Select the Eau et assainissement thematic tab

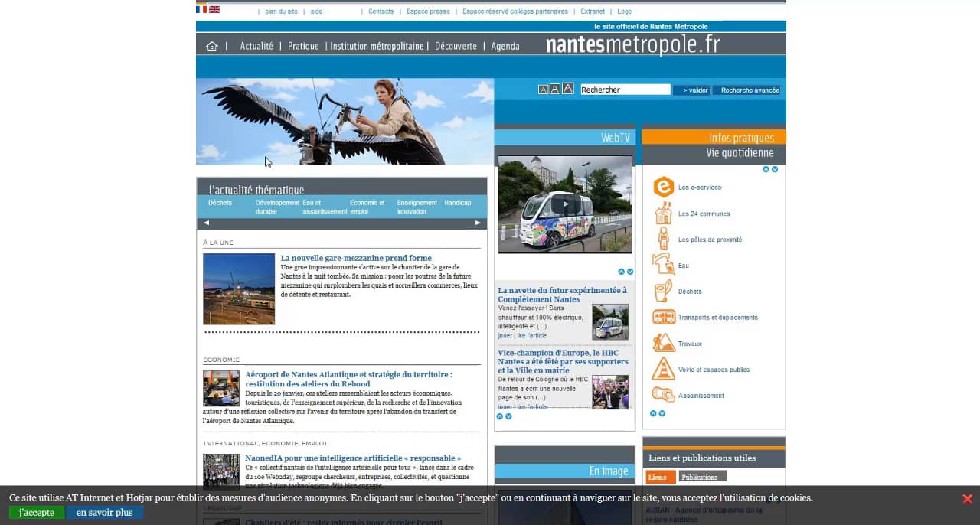pos(325,207)
